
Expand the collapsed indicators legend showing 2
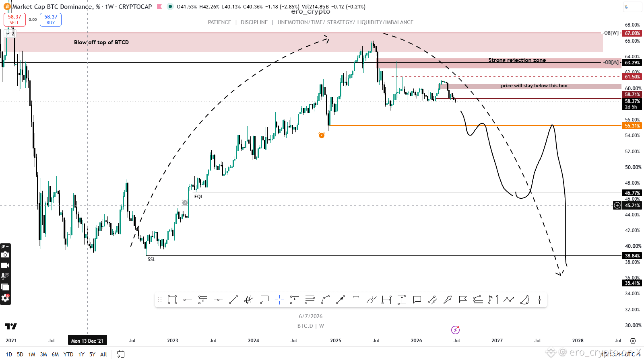[x=10, y=34]
